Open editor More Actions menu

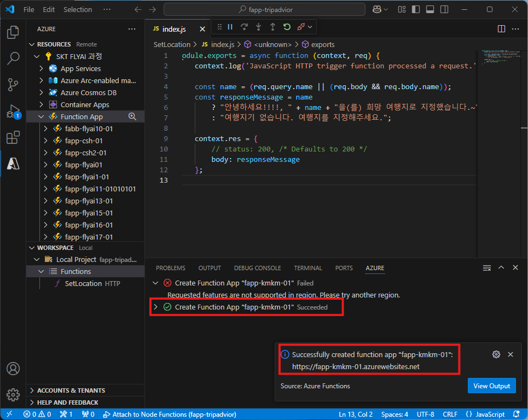(515, 29)
